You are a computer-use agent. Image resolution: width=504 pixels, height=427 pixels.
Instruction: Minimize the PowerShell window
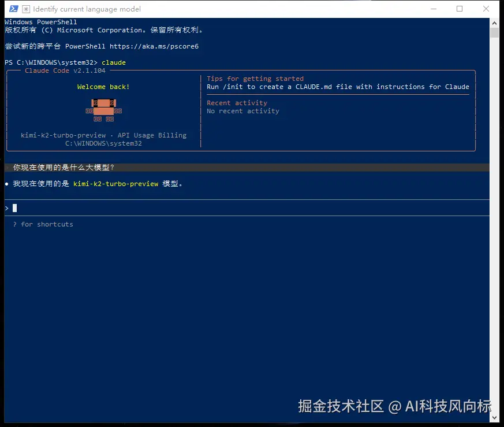(x=434, y=9)
